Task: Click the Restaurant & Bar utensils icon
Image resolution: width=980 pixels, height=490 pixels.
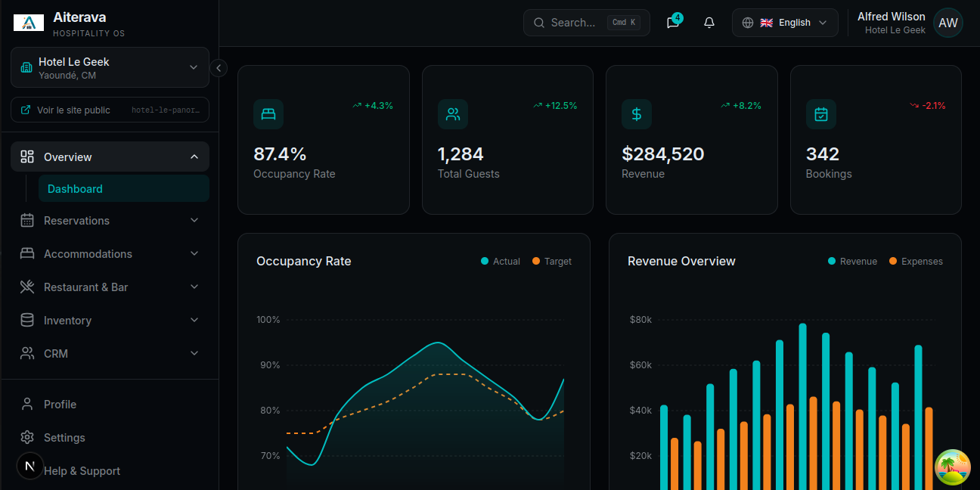Action: tap(27, 287)
